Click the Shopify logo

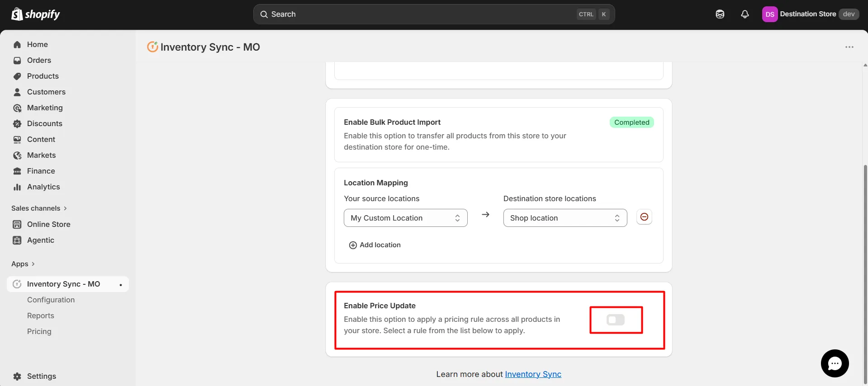36,14
